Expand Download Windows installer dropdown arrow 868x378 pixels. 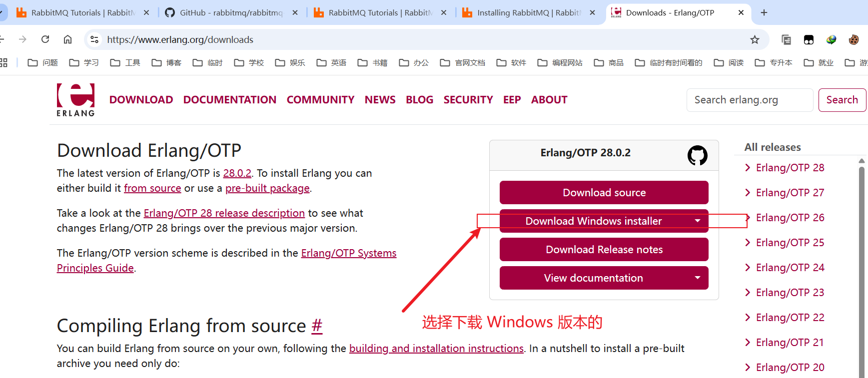698,221
